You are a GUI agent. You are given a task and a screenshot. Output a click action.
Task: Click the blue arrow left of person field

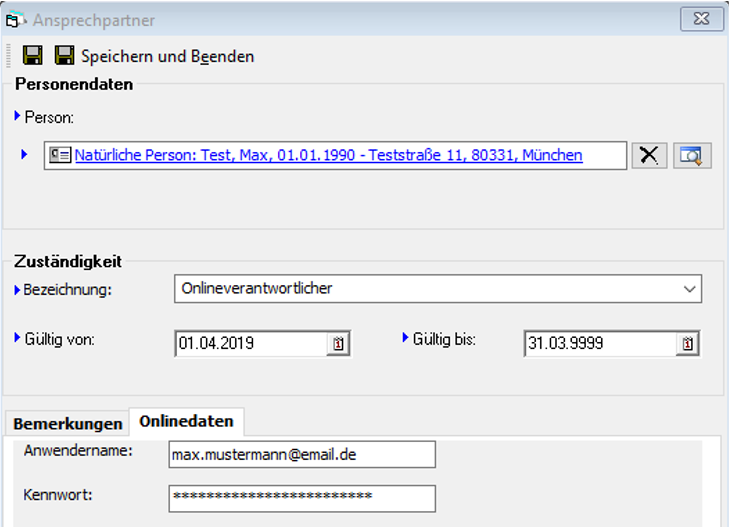click(x=24, y=155)
